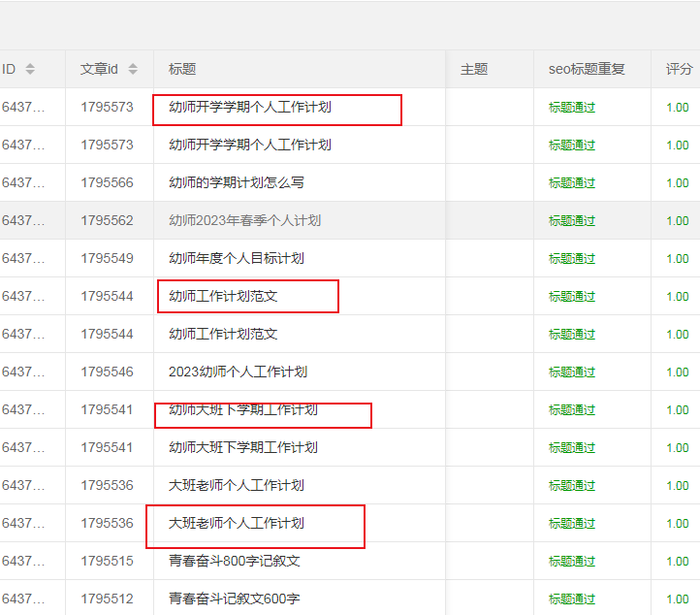Click article id 1795549
This screenshot has width=700, height=615.
(x=107, y=258)
